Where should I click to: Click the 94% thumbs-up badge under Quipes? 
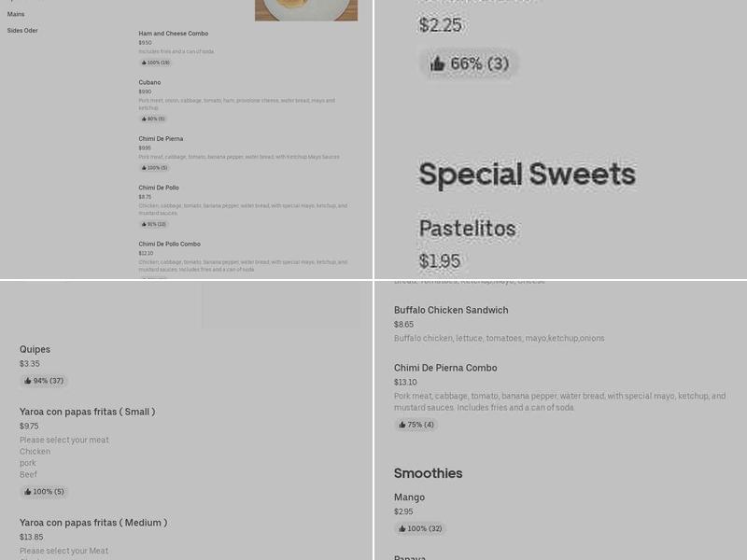pyautogui.click(x=43, y=381)
